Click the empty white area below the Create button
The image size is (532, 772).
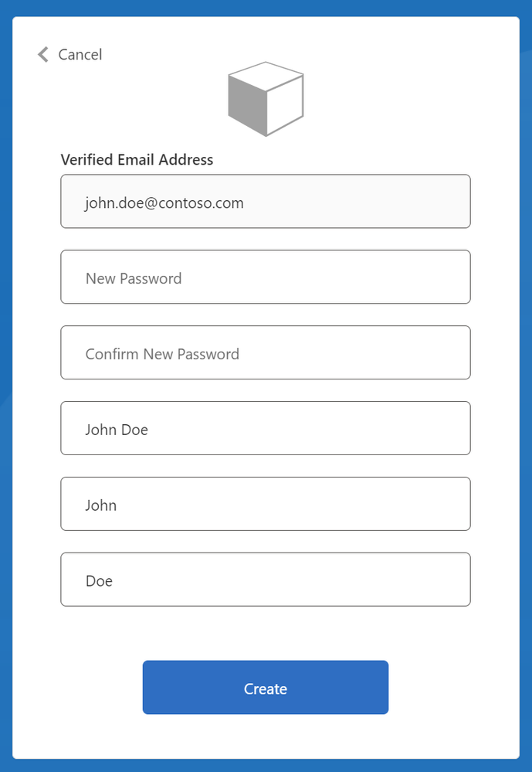pyautogui.click(x=266, y=736)
